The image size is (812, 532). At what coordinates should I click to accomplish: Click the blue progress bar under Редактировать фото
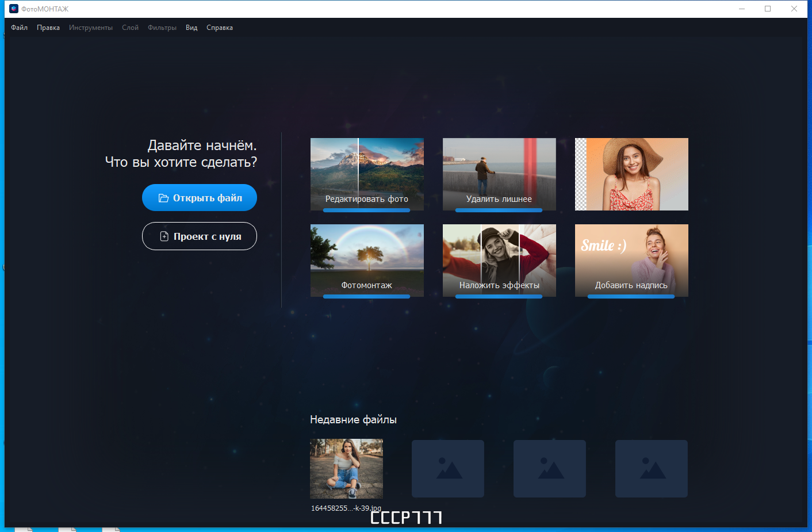click(x=366, y=210)
